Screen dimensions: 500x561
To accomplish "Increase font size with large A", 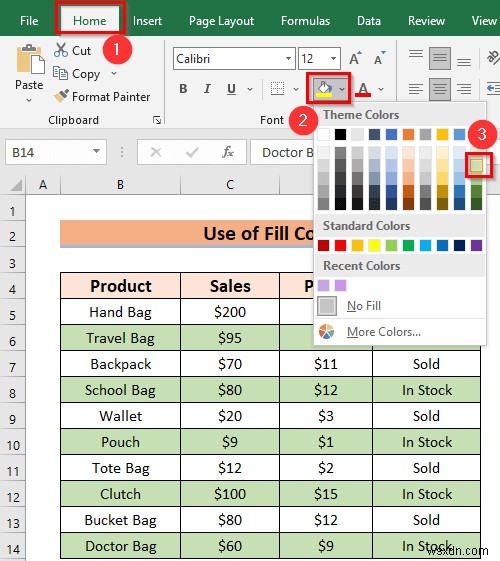I will tap(355, 58).
